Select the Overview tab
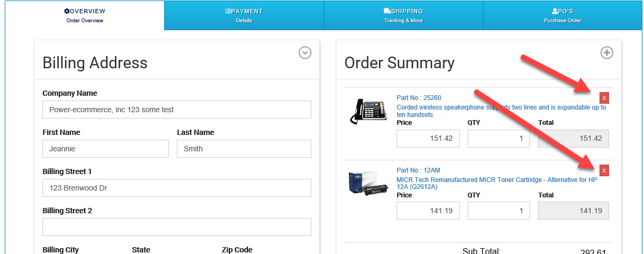The image size is (644, 254). pyautogui.click(x=85, y=15)
